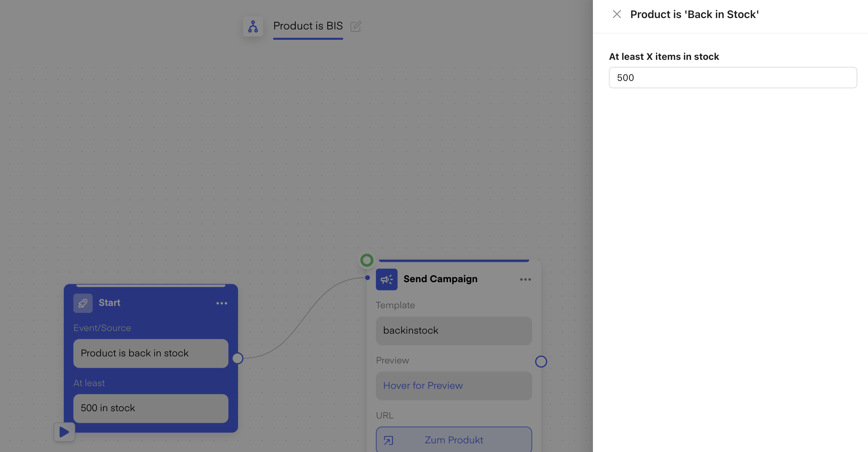The height and width of the screenshot is (452, 868).
Task: Click the megaphone icon on the Send Campaign node
Action: 387,279
